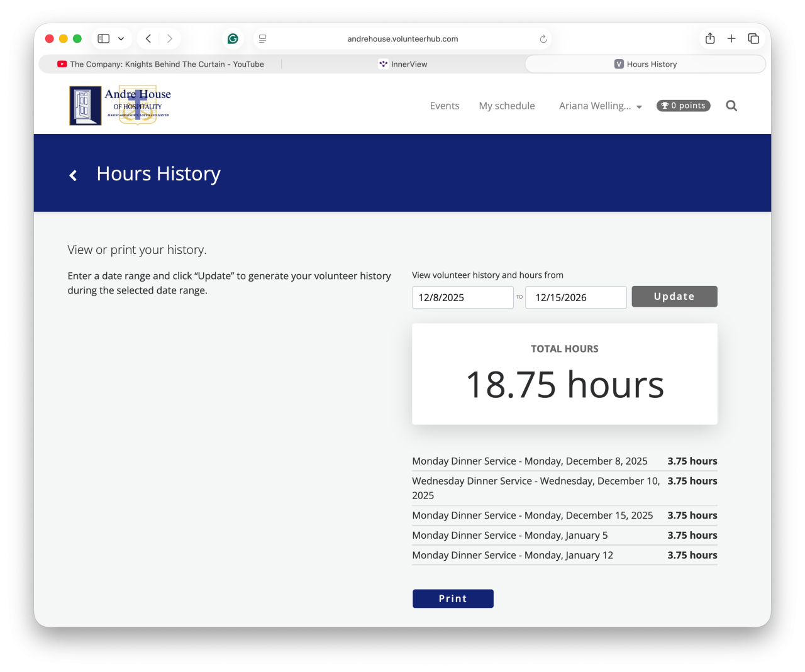Viewport: 805px width, 672px height.
Task: Select the Hours History tab
Action: [645, 64]
